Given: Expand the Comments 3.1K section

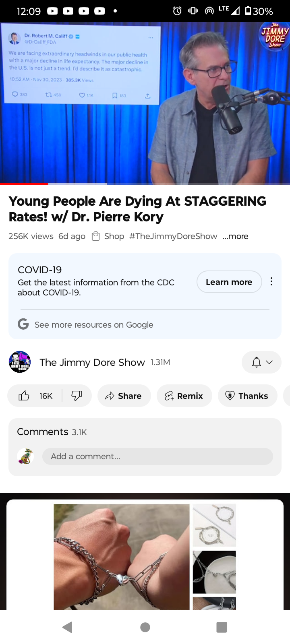Looking at the screenshot, I should [52, 432].
